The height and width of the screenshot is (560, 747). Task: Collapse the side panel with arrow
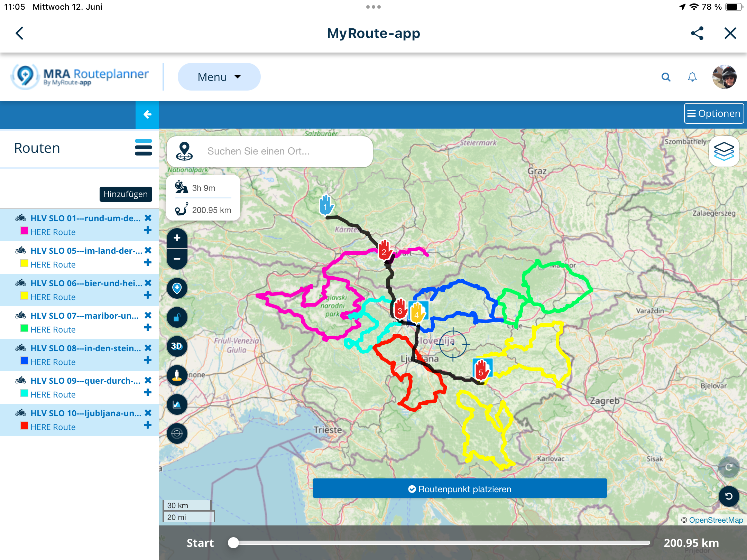(147, 114)
